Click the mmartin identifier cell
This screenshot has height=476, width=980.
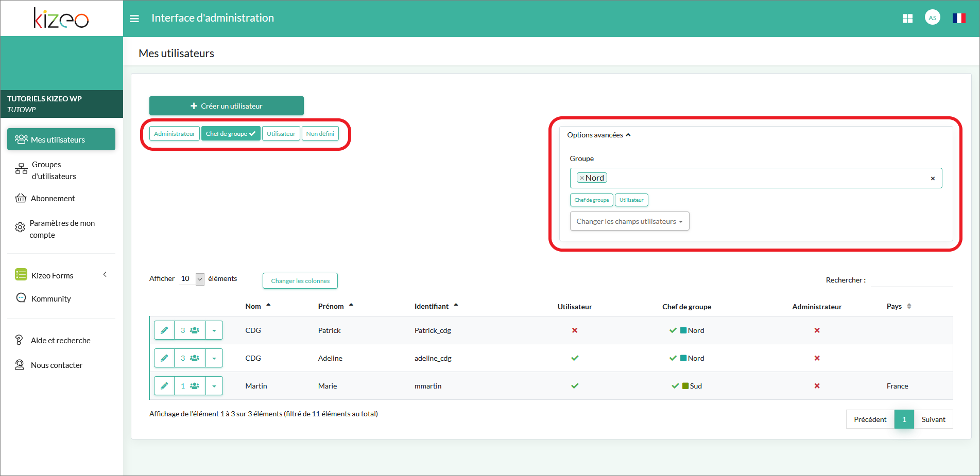(x=428, y=386)
